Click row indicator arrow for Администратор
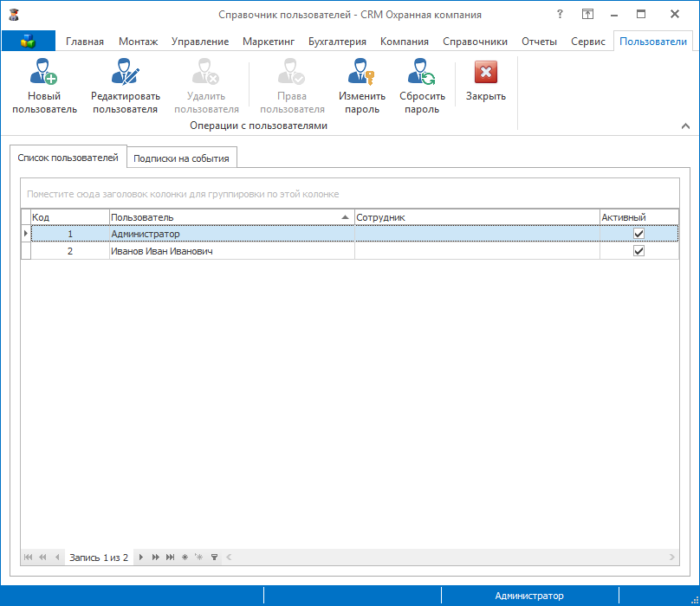 (25, 234)
